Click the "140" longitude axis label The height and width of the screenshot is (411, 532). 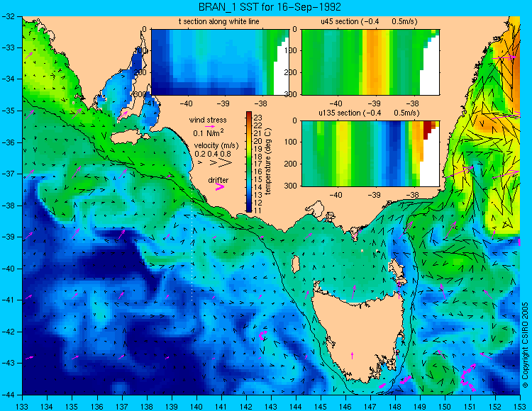click(x=196, y=407)
